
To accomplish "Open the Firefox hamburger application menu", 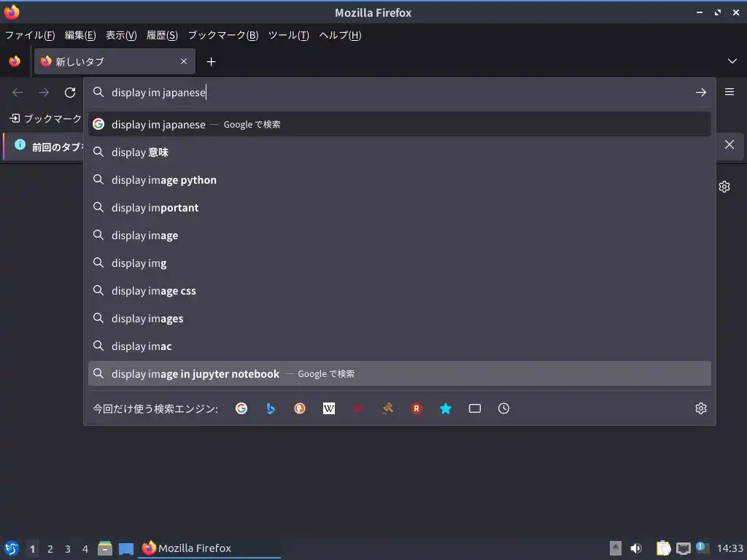I will coord(729,92).
